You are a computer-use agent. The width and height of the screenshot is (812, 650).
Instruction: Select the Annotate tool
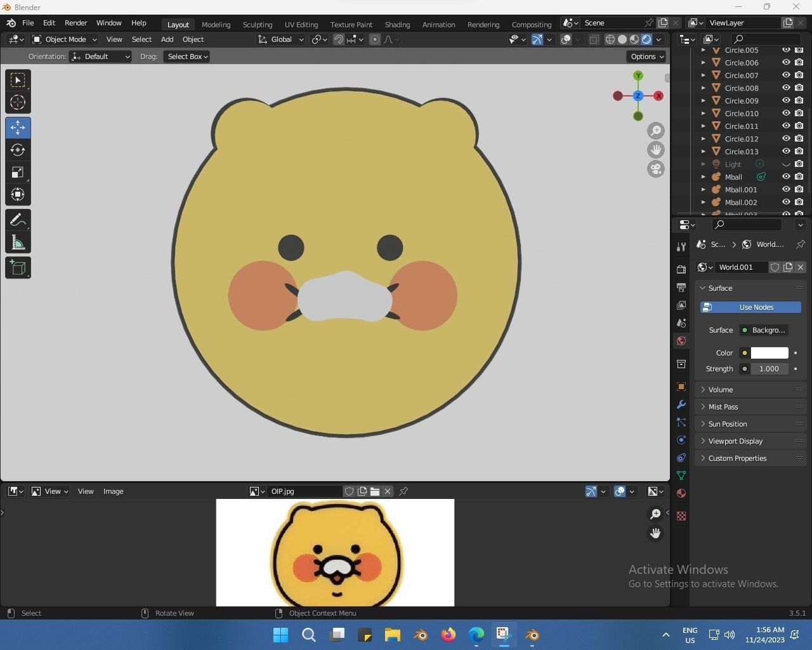(x=18, y=220)
